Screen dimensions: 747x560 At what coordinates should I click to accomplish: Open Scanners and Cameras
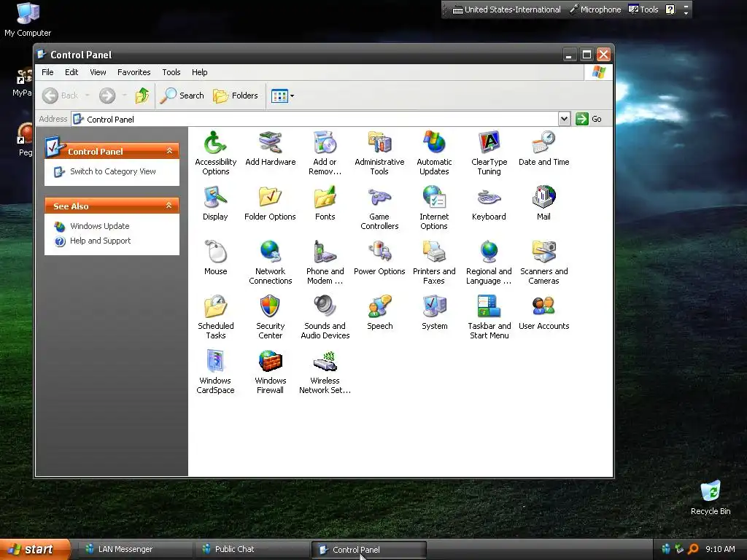point(543,262)
